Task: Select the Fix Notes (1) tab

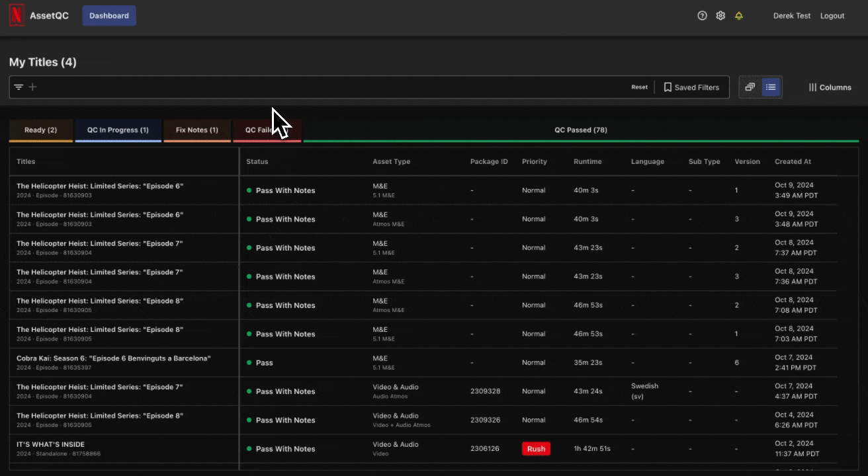Action: pyautogui.click(x=196, y=130)
